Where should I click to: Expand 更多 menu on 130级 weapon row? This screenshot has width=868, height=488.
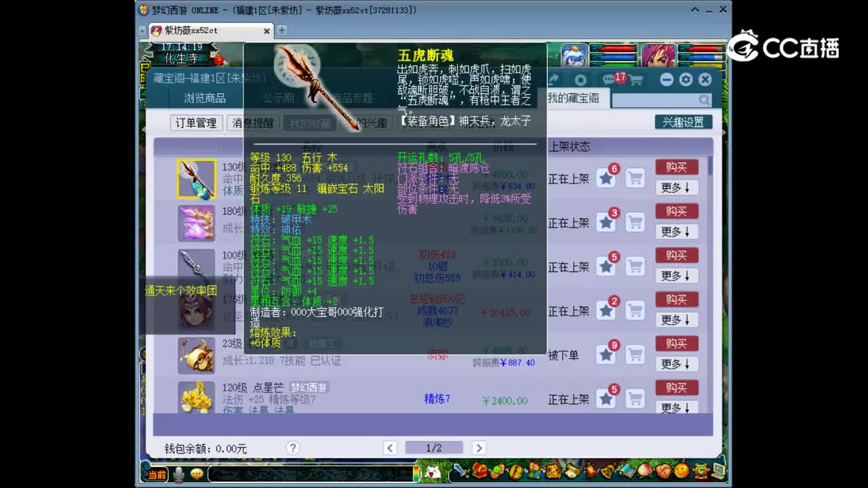tap(676, 188)
